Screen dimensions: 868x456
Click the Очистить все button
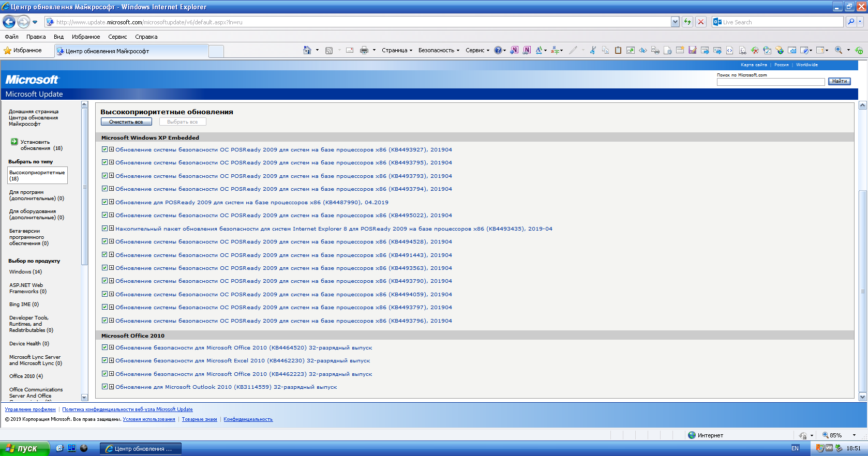pyautogui.click(x=126, y=122)
